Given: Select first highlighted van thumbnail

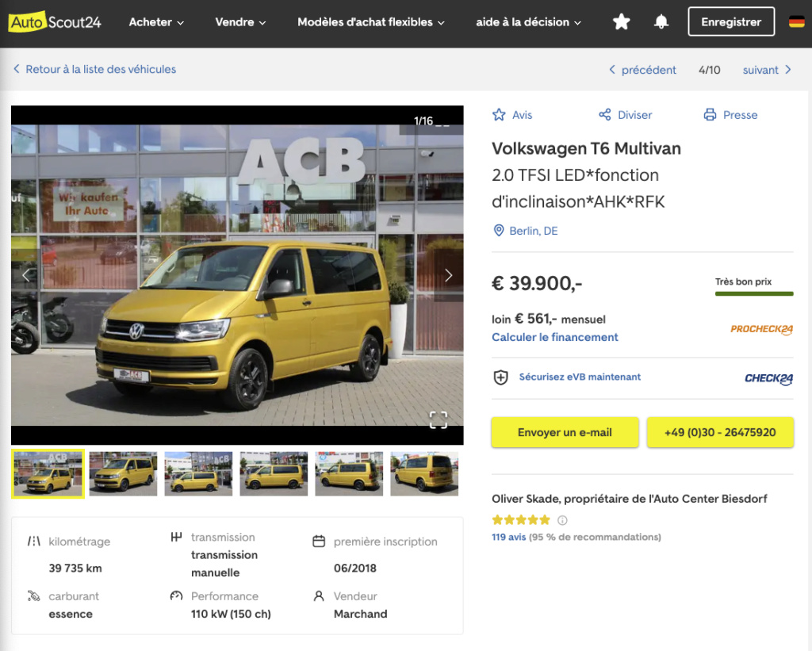Looking at the screenshot, I should tap(48, 474).
